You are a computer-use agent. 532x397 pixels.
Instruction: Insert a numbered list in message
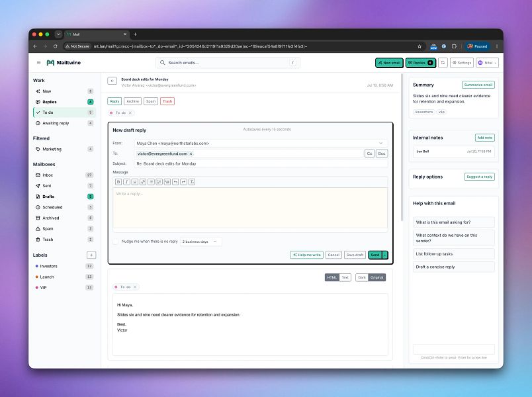[x=159, y=182]
